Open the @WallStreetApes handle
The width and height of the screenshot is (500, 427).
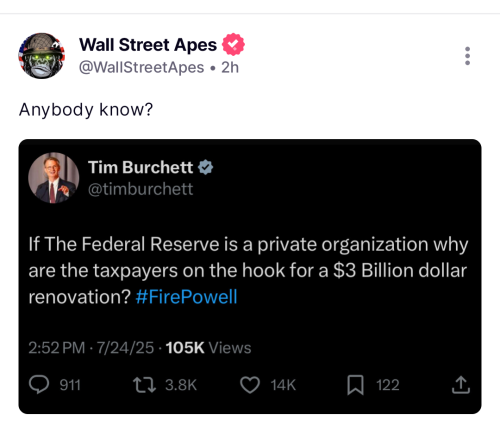(x=141, y=68)
